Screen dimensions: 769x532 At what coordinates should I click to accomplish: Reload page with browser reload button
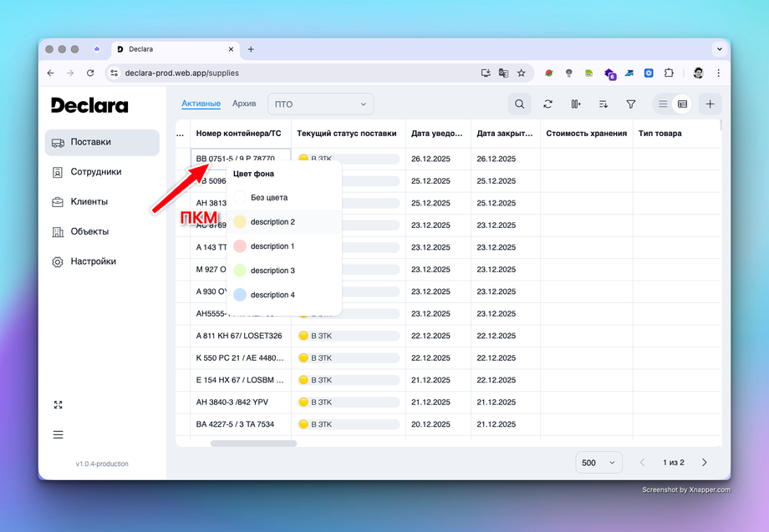90,73
